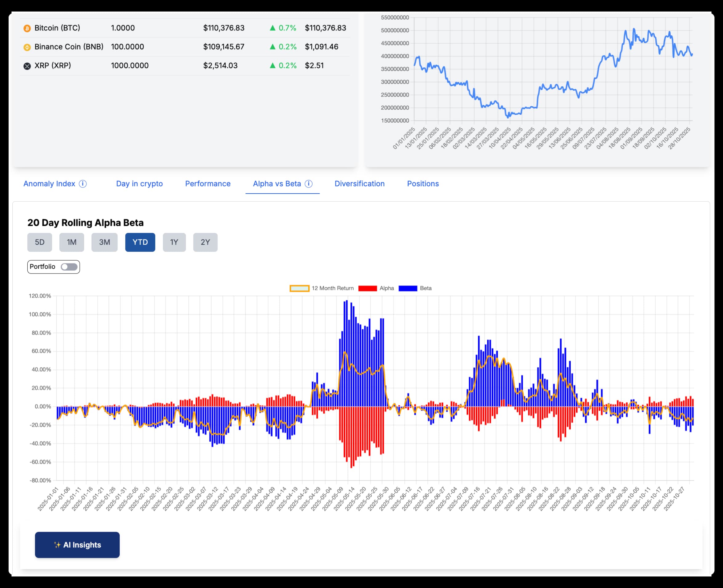Click green up arrow in XRP row

(x=273, y=66)
